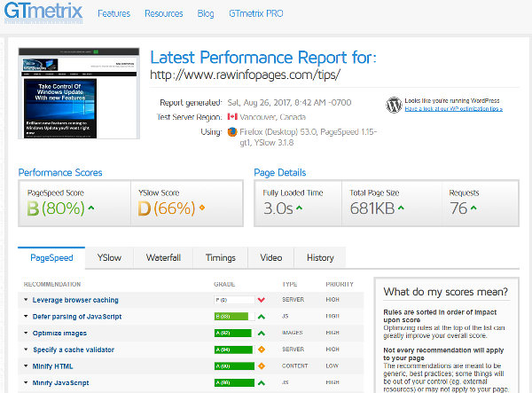This screenshot has width=532, height=393.
Task: Open the WP optimization tips link
Action: click(x=454, y=109)
